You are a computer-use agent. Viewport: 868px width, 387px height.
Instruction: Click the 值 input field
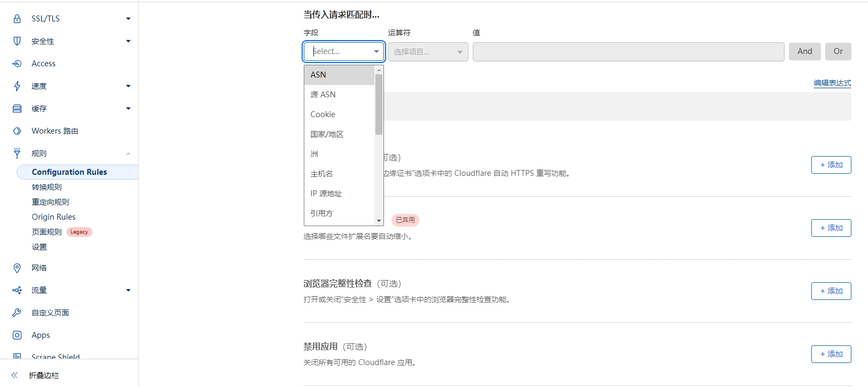[628, 52]
